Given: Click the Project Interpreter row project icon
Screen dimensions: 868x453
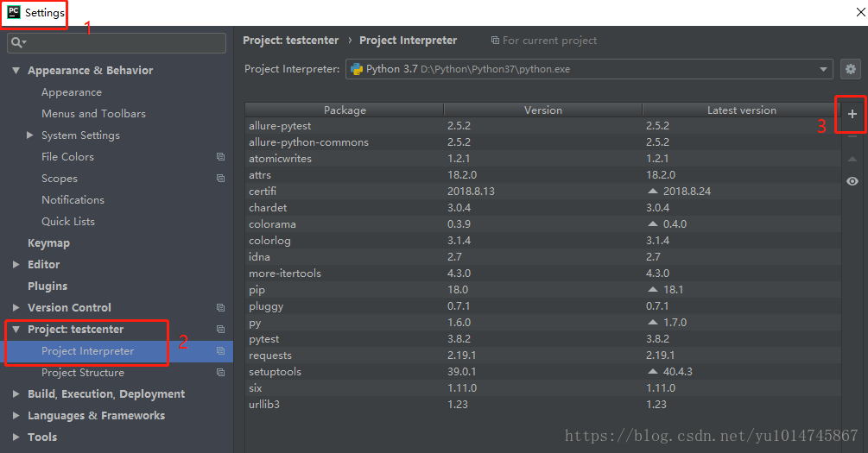Looking at the screenshot, I should 220,350.
